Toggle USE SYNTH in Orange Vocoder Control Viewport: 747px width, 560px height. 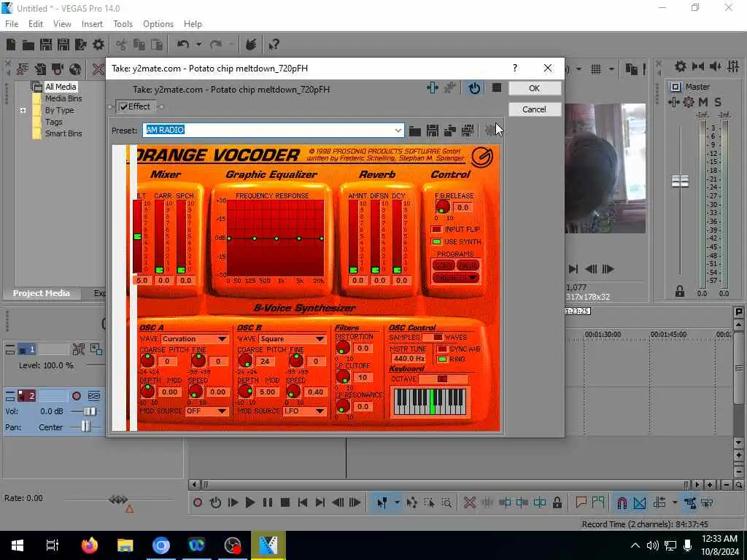point(436,242)
